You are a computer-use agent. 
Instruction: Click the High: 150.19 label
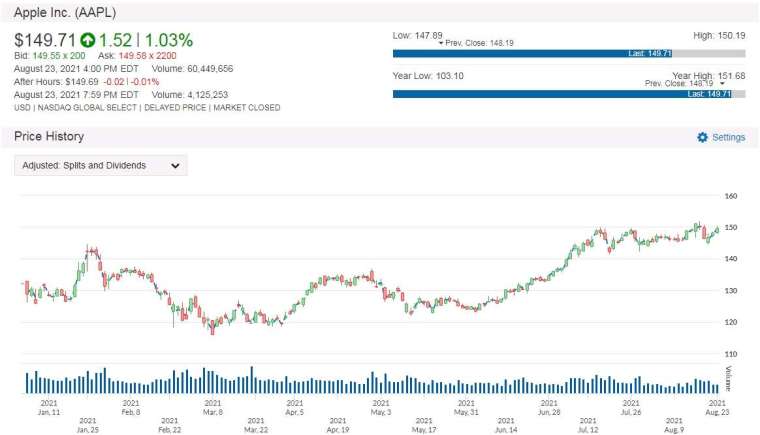point(719,35)
